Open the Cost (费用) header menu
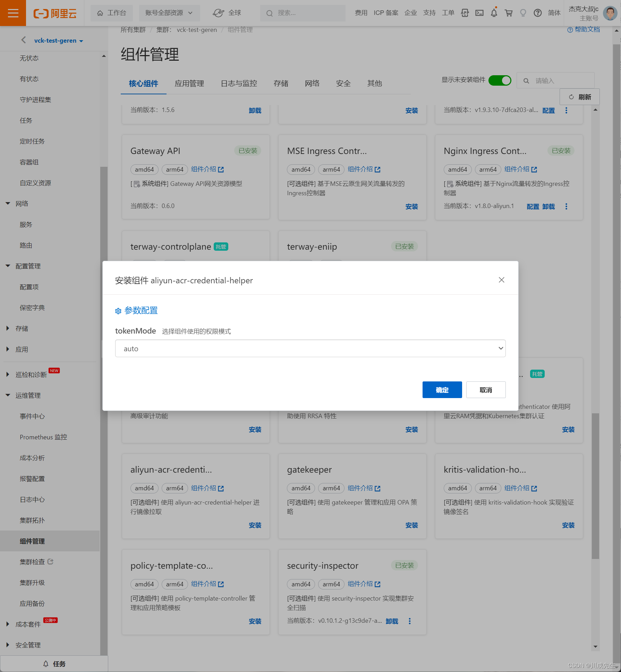Image resolution: width=621 pixels, height=672 pixels. pyautogui.click(x=361, y=13)
